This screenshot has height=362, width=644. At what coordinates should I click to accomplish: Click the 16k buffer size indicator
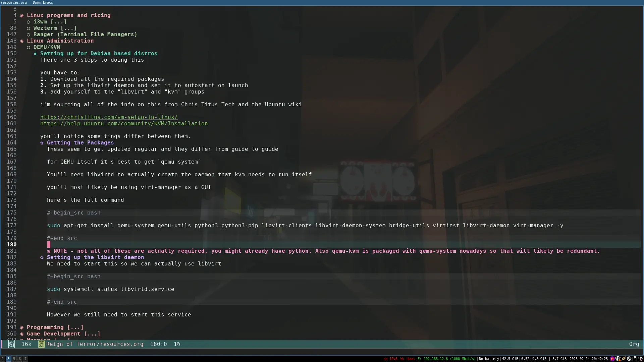pyautogui.click(x=26, y=344)
